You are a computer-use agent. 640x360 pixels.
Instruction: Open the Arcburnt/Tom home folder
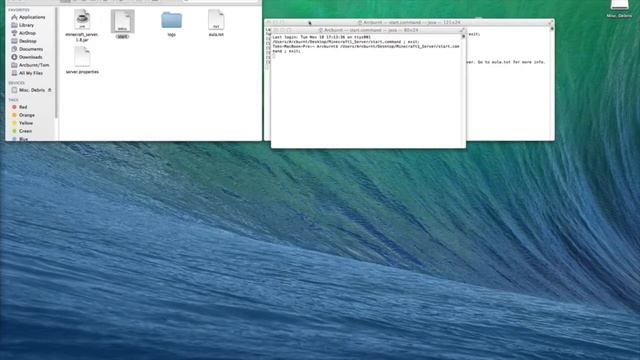[x=30, y=65]
